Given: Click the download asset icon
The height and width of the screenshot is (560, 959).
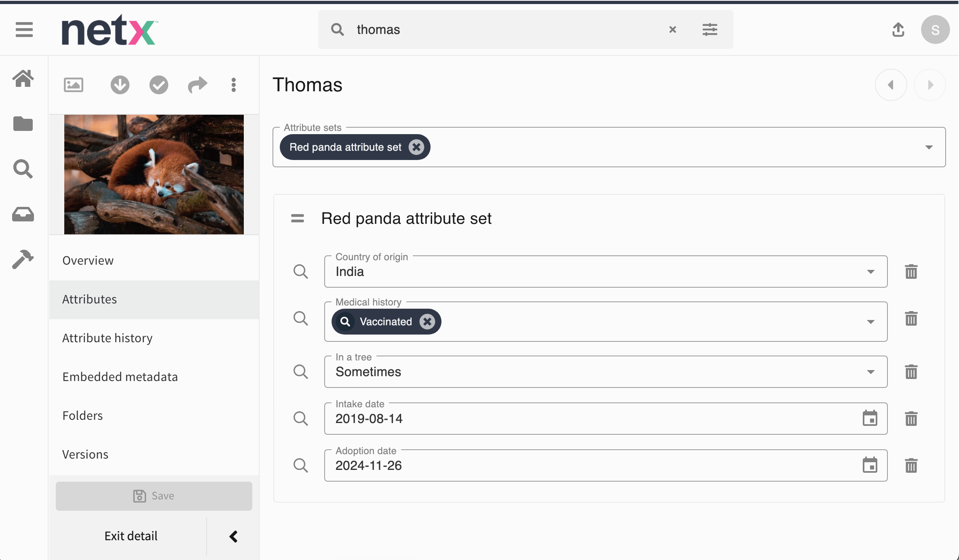Looking at the screenshot, I should click(120, 85).
